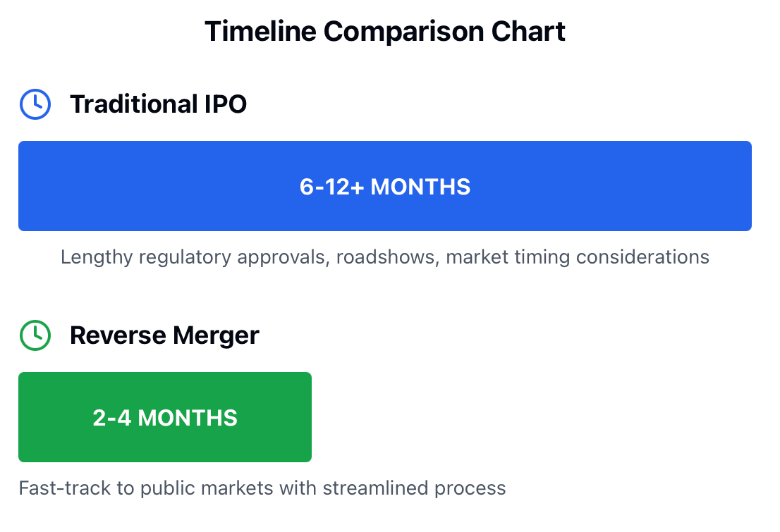Viewport: 780px width, 532px height.
Task: Click the Reverse Merger heading
Action: [x=164, y=335]
